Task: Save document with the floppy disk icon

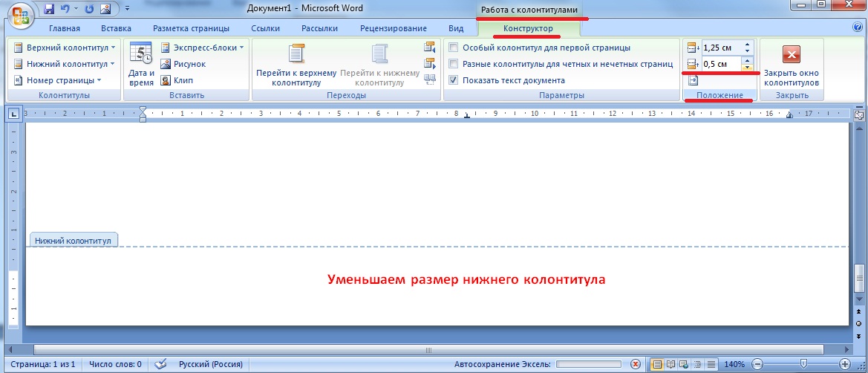Action: coord(50,10)
